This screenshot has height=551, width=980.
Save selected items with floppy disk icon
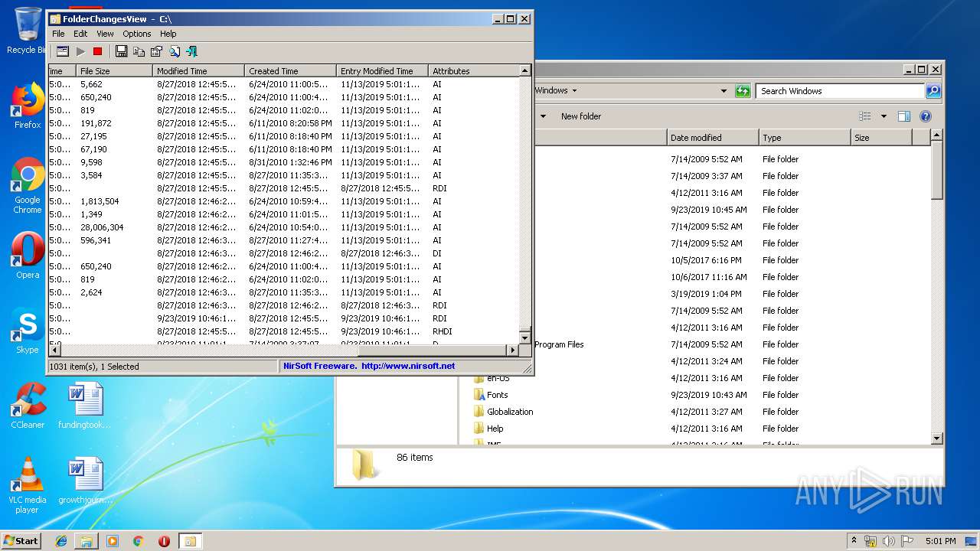coord(121,51)
